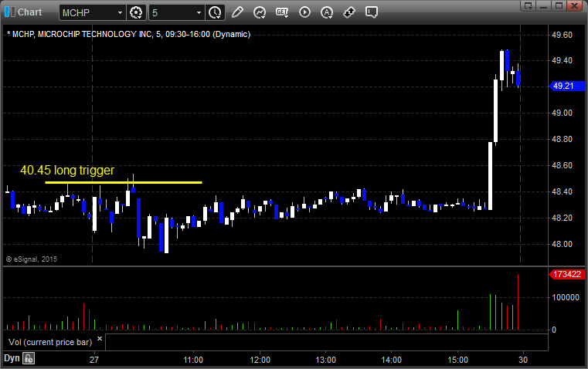Click the 15:00 time axis label
The image size is (588, 369).
458,360
